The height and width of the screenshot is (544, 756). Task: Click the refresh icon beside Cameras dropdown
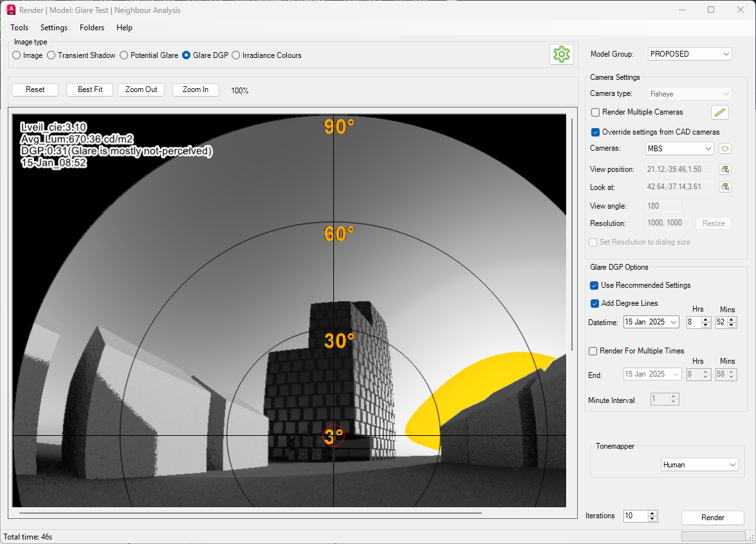(724, 149)
